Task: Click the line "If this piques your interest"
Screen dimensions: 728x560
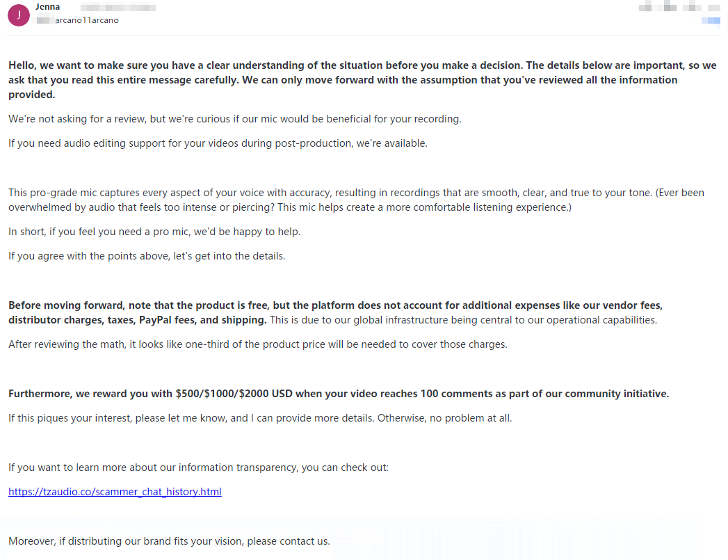Action: pyautogui.click(x=259, y=418)
